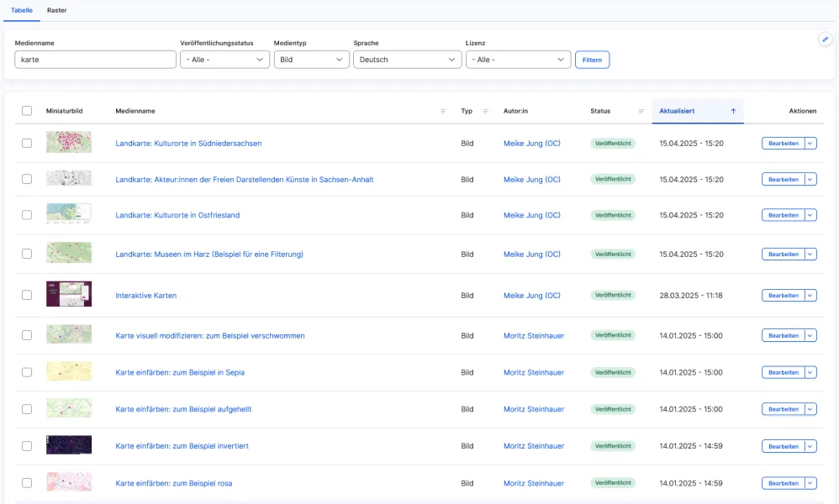Expand the actions arrow for Karte einfärben: invertiert
Screen dimensions: 839x504
pos(810,446)
